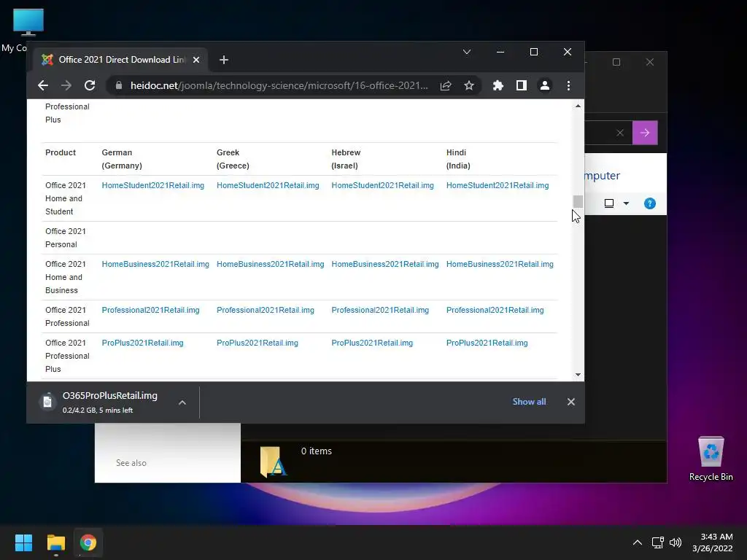The image size is (747, 560).
Task: Select the German (Germany) column header
Action: coord(122,159)
